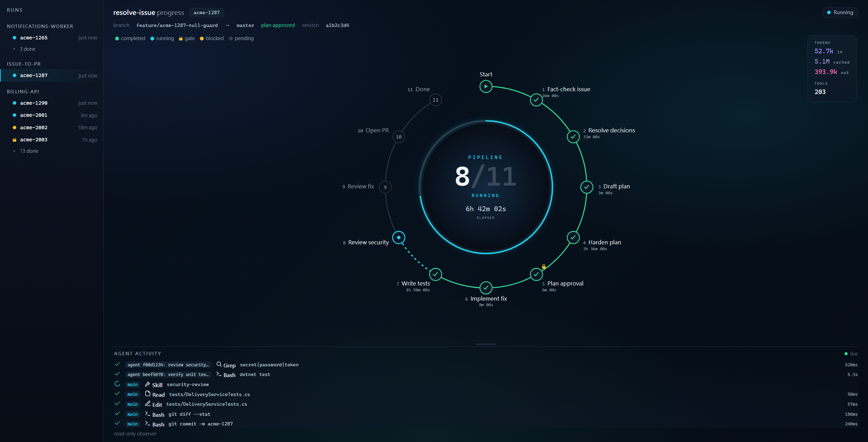Click pending node 9 Review fix
The width and height of the screenshot is (868, 442).
pos(385,187)
